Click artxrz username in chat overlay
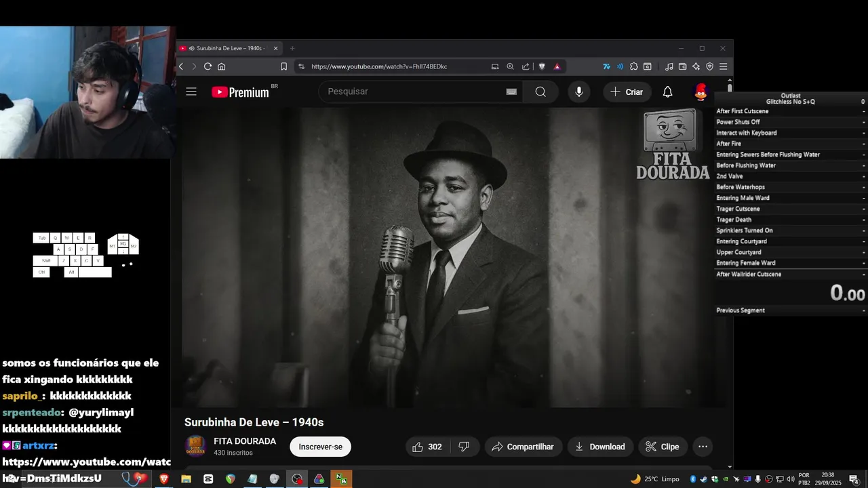The height and width of the screenshot is (488, 868). 37,445
